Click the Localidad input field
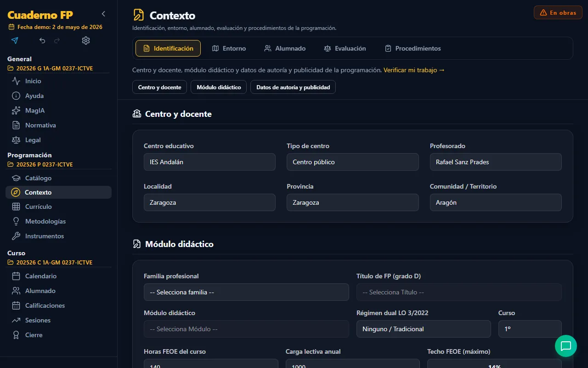 click(x=209, y=202)
